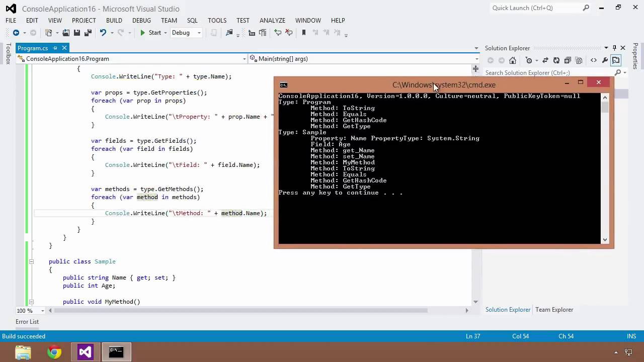644x362 pixels.
Task: Click the Properties wrench icon in Solution Explorer
Action: click(605, 60)
